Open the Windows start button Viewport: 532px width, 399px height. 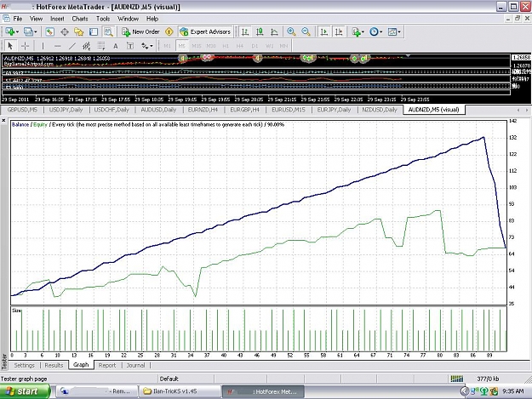coord(25,391)
